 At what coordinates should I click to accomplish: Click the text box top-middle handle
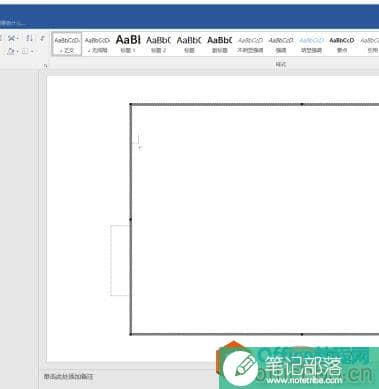click(302, 104)
